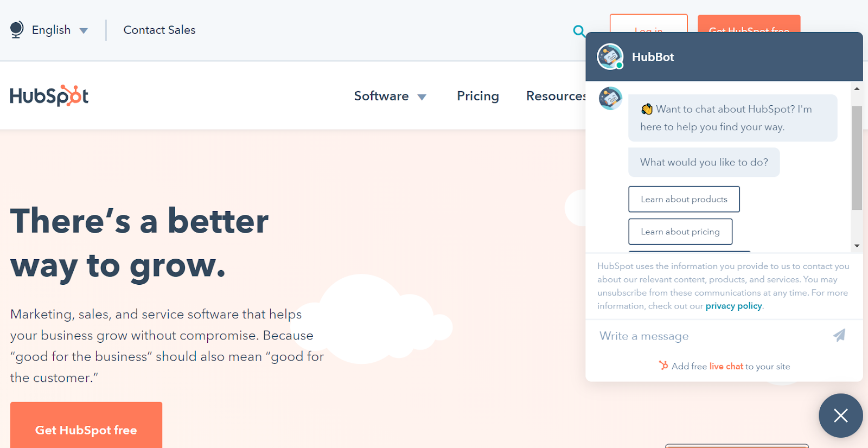Choose Learn about products option
The height and width of the screenshot is (448, 868).
point(684,199)
